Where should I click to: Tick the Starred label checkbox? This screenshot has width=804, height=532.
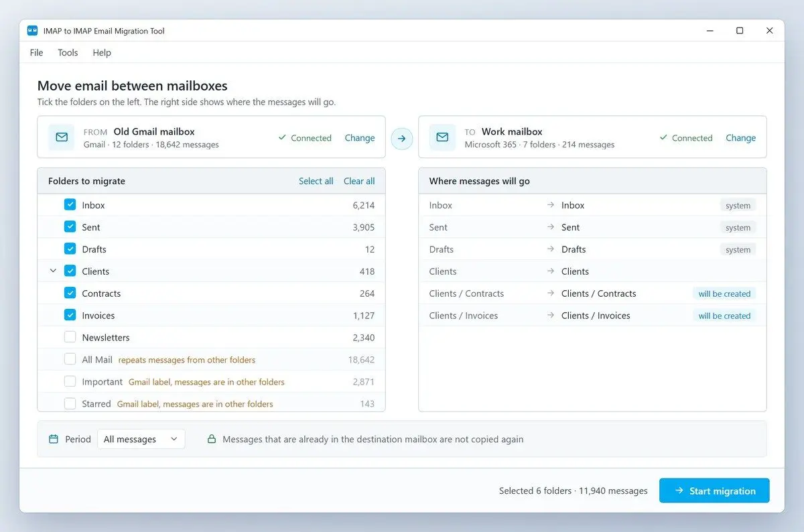70,404
